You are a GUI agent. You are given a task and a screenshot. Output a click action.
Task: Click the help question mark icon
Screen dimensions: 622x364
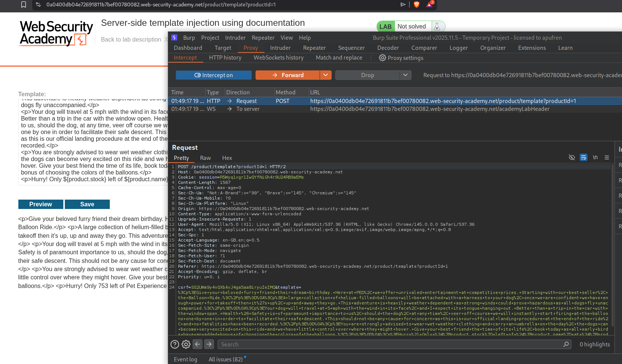coord(175,345)
